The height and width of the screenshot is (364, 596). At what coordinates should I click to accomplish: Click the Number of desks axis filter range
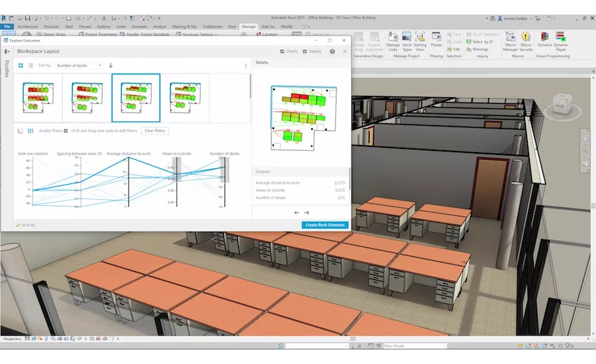tap(224, 169)
